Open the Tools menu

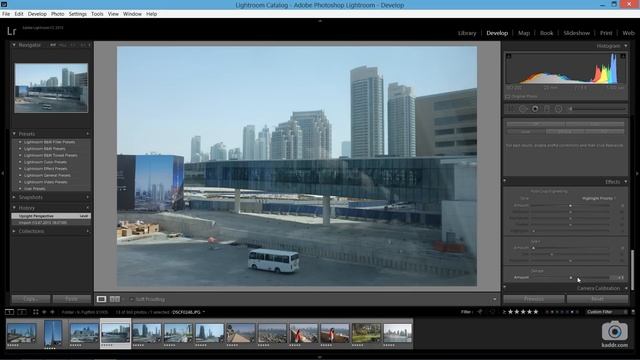tap(97, 14)
